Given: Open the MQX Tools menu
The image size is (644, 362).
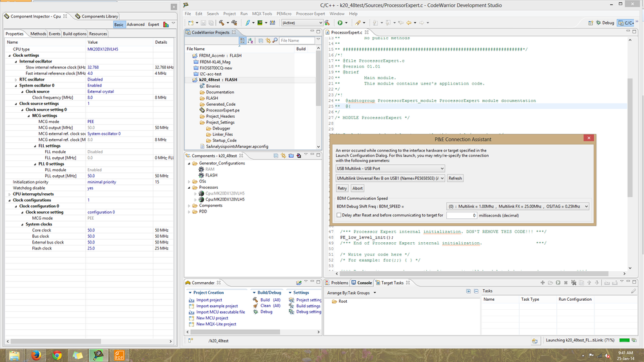Looking at the screenshot, I should [262, 14].
